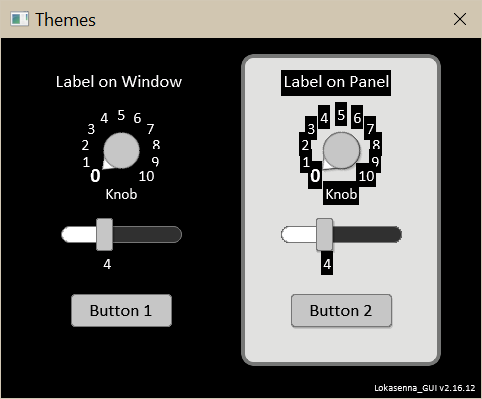Set panel knob to tick 9

coord(375,162)
